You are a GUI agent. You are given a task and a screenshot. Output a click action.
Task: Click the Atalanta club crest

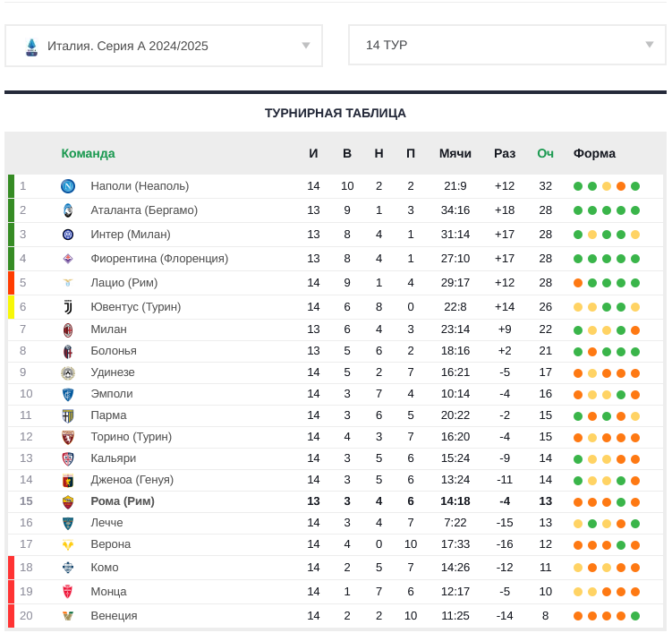[68, 210]
